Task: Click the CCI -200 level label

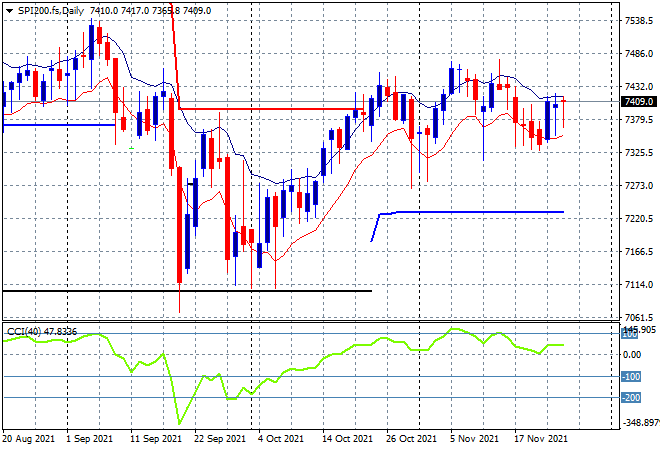Action: 631,397
